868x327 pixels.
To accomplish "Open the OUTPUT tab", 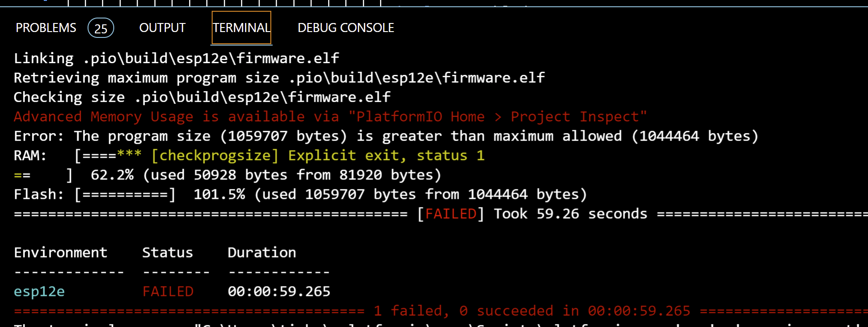I will click(x=162, y=28).
